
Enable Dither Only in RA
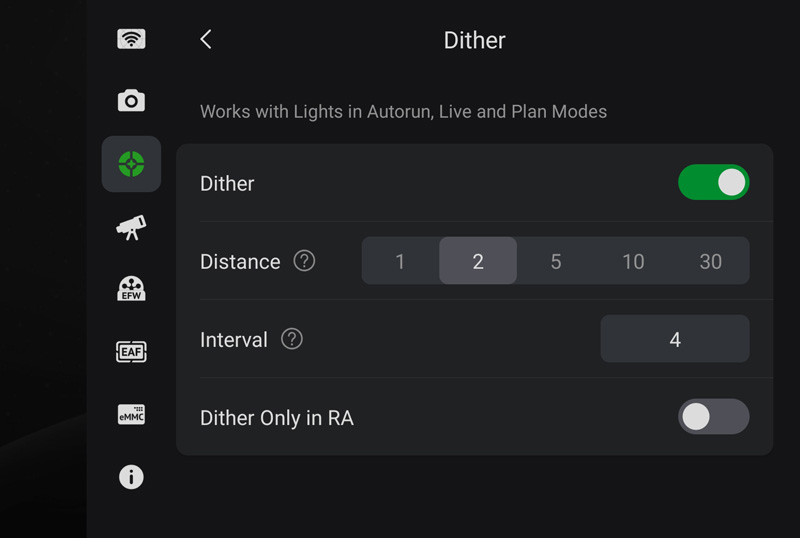tap(713, 417)
